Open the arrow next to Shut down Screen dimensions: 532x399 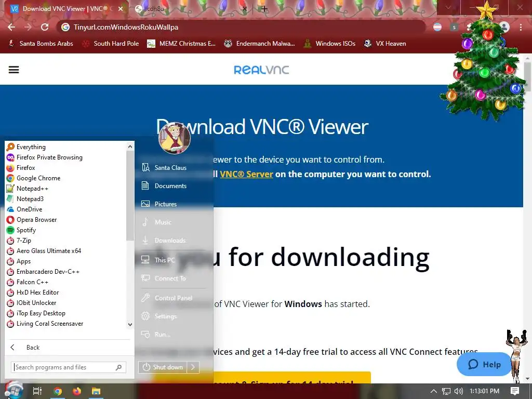(x=193, y=367)
